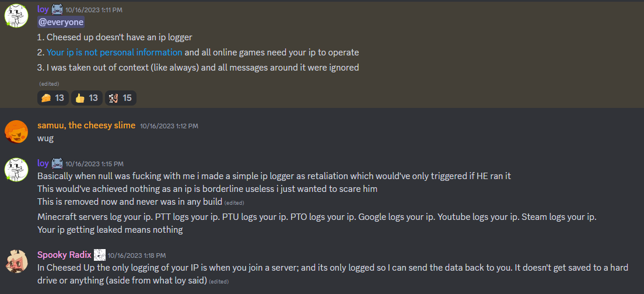Click the @everyone mention
644x294 pixels.
[x=61, y=22]
